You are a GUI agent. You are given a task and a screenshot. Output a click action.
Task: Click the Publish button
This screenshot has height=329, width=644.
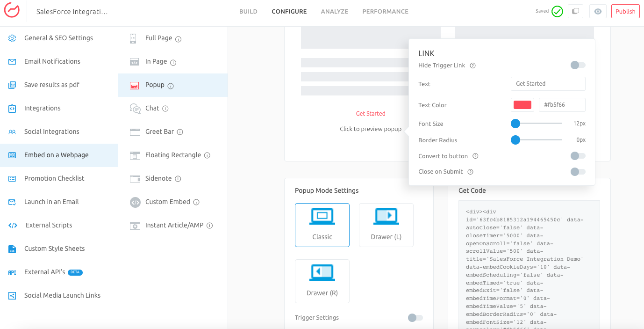pos(625,11)
